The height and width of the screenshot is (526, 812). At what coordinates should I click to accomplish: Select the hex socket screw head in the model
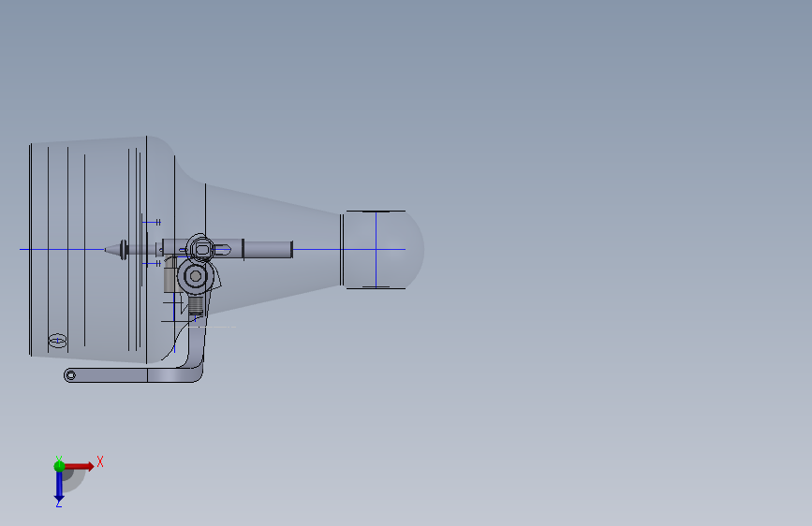[x=196, y=276]
